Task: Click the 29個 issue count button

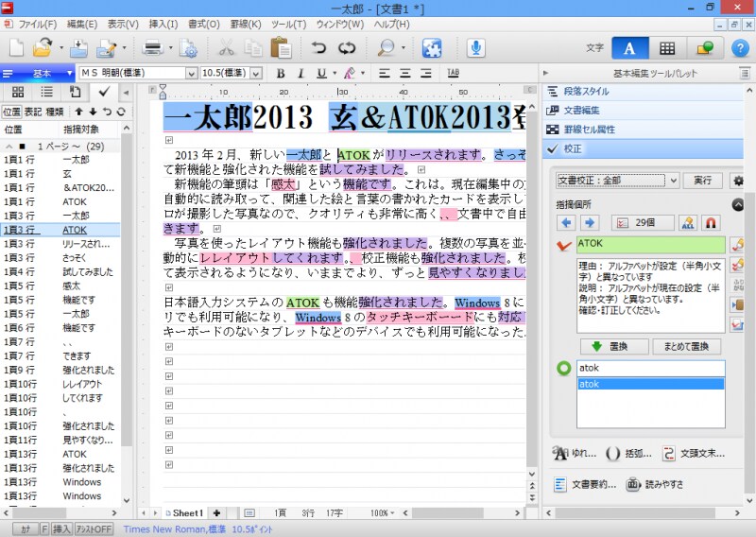Action: click(x=643, y=222)
